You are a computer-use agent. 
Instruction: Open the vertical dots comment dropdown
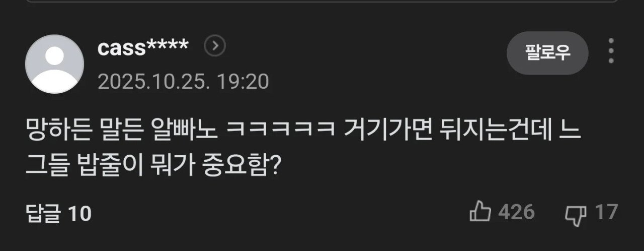click(x=611, y=51)
